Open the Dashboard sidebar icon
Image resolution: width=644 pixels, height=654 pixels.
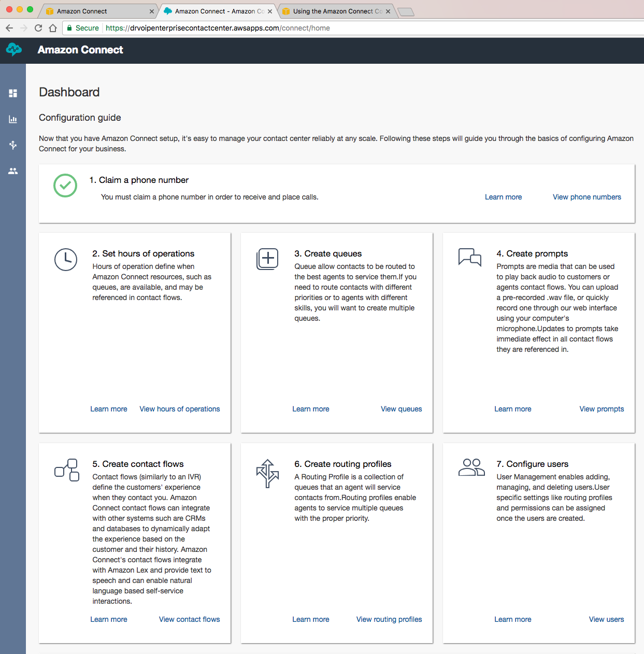click(x=13, y=93)
